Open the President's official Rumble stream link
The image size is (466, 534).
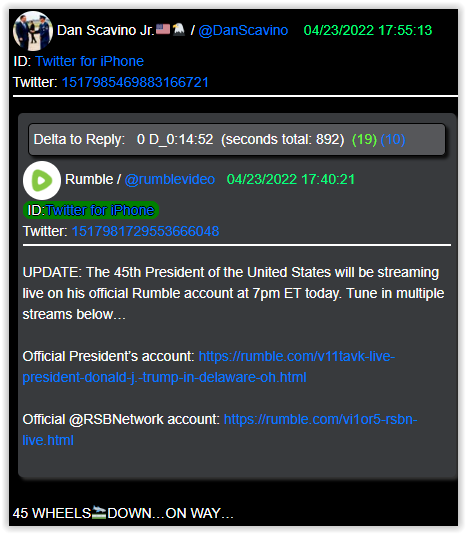[208, 367]
